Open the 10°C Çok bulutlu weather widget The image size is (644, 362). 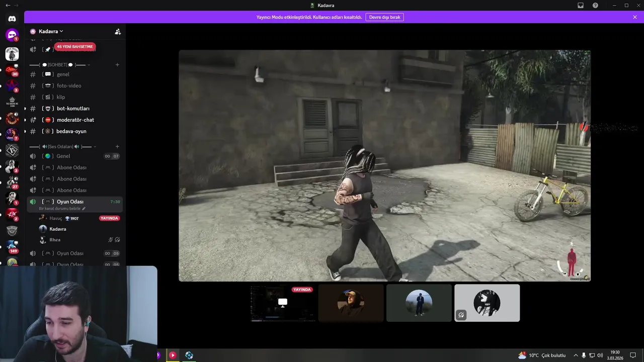542,355
